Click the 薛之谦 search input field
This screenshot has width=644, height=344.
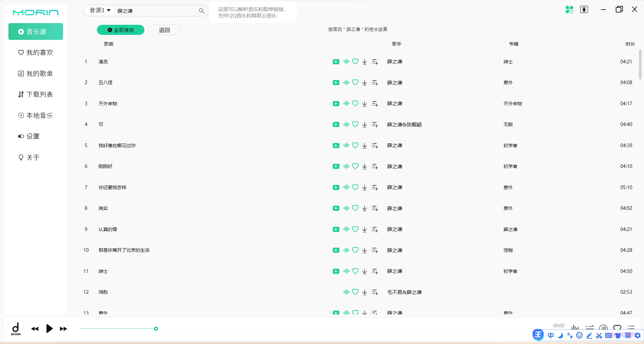[x=154, y=10]
